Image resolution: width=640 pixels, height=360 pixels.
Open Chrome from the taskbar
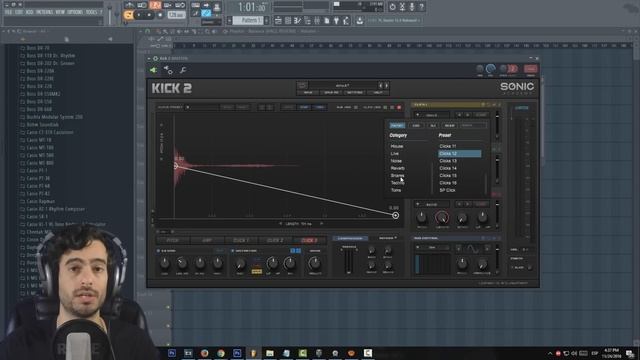(x=221, y=353)
